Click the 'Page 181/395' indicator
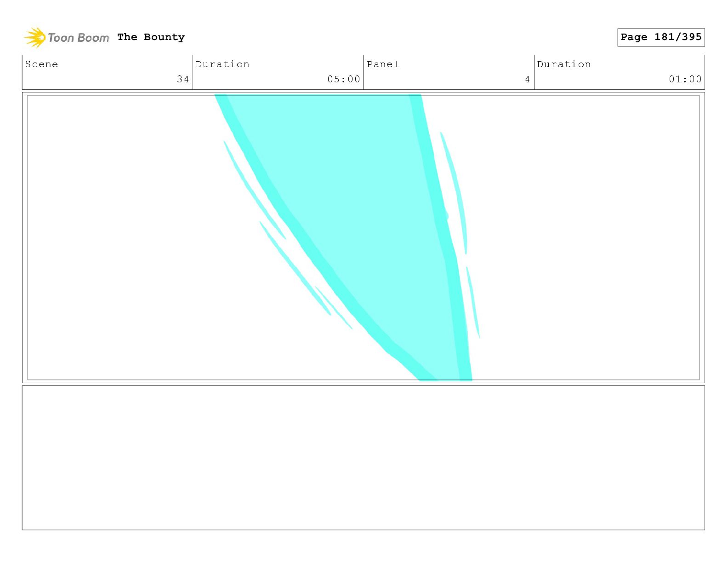The height and width of the screenshot is (563, 728). pos(661,37)
